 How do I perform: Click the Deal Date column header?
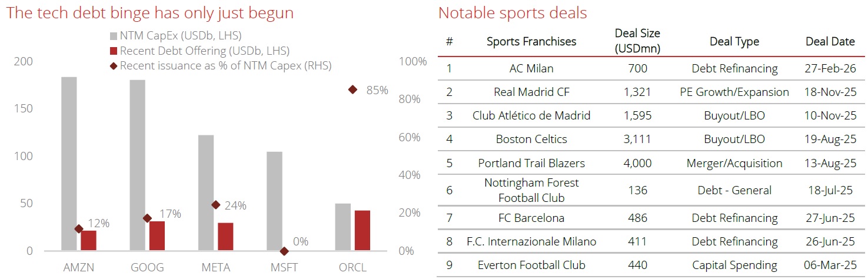point(830,41)
